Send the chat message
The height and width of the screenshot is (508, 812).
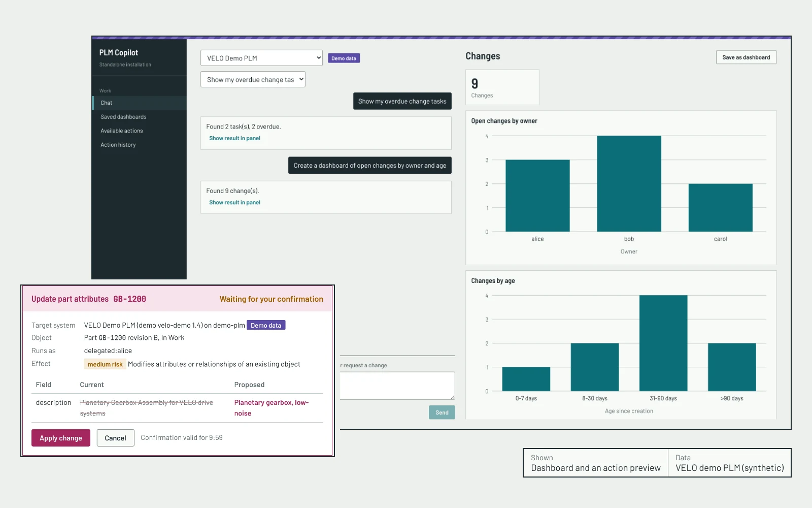click(x=442, y=412)
